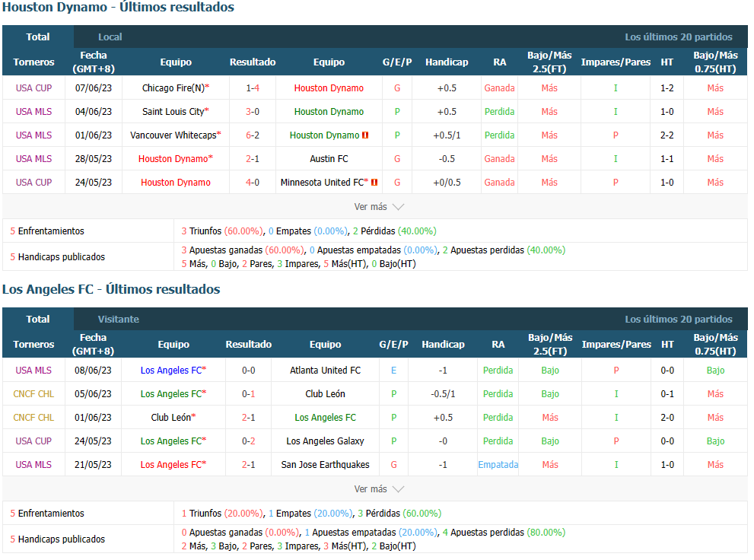Open CNCF CHL link dated 01/06/23
This screenshot has width=754, height=560.
point(33,417)
